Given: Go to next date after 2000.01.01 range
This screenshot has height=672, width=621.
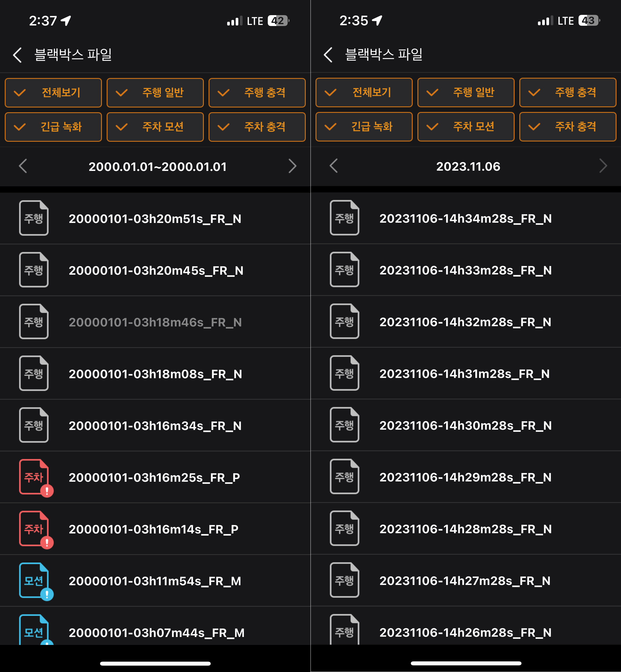Looking at the screenshot, I should click(x=292, y=166).
